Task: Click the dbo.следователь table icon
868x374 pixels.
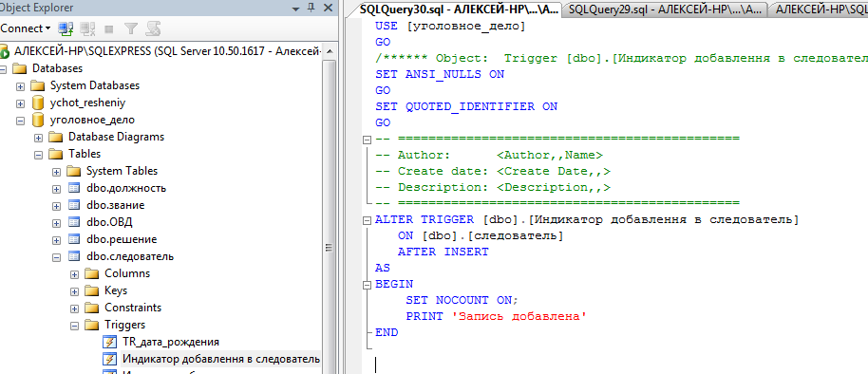Action: [74, 256]
